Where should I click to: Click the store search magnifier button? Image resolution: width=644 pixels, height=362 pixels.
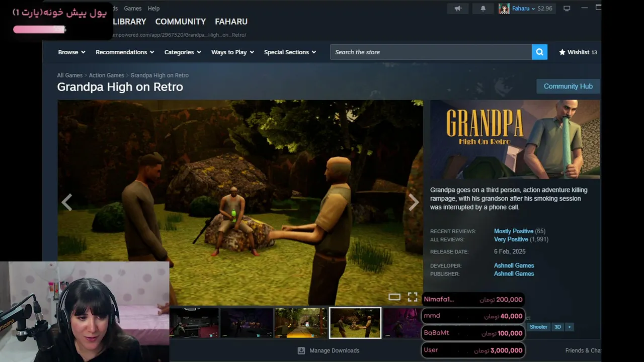[x=539, y=52]
